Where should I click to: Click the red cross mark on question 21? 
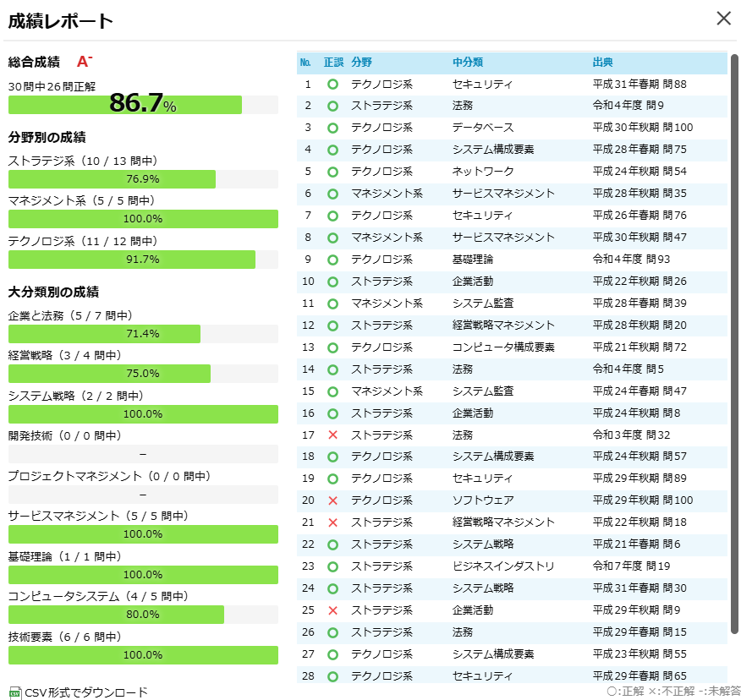click(334, 522)
